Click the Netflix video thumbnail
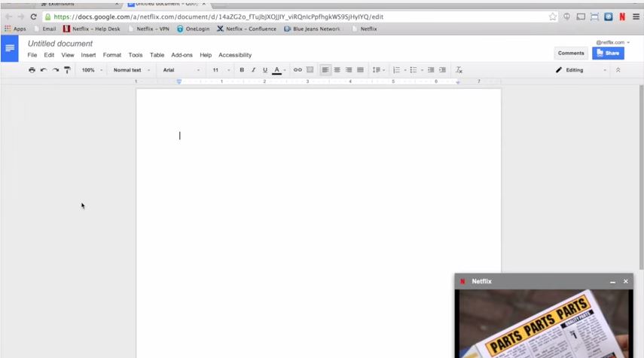644x358 pixels. [544, 323]
